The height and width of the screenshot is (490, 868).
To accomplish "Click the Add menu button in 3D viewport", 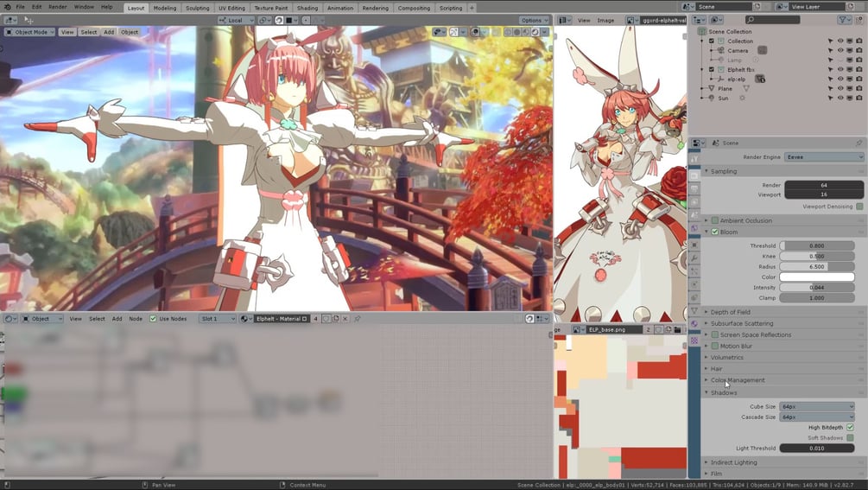I will [109, 32].
